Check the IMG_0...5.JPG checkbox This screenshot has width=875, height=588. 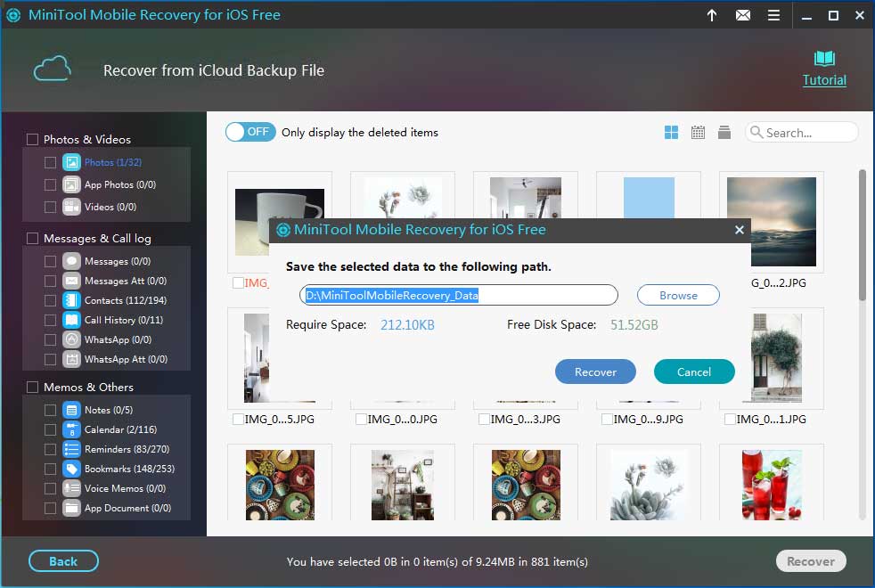[238, 419]
